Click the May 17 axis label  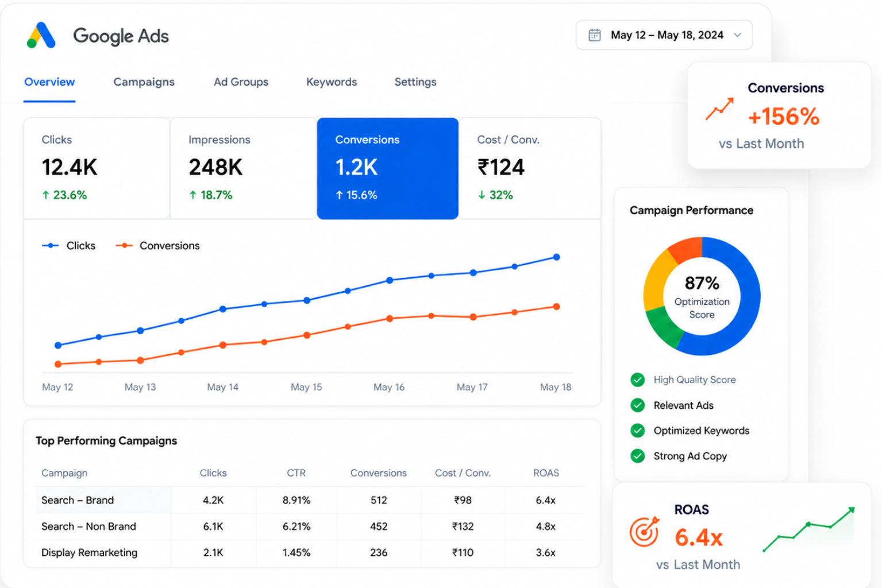point(472,387)
